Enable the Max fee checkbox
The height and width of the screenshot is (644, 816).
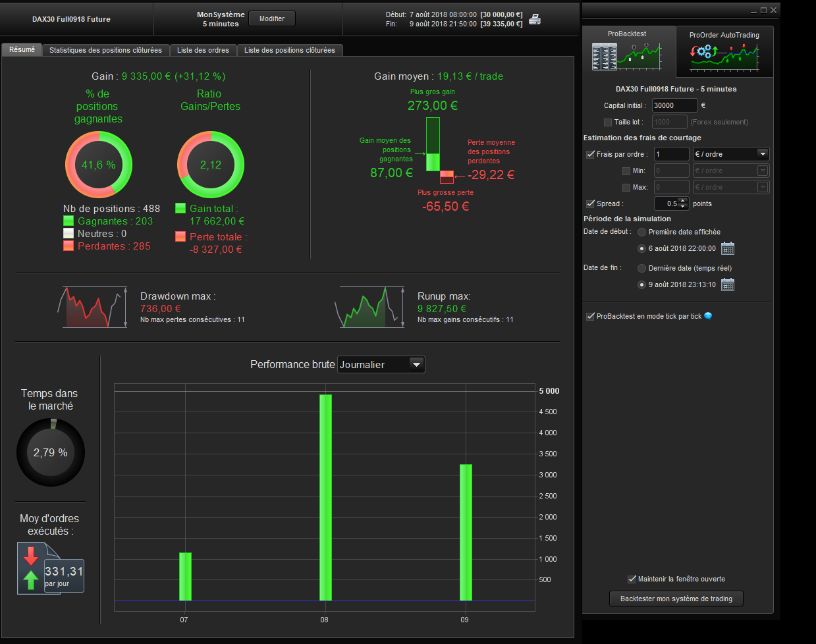click(x=626, y=187)
